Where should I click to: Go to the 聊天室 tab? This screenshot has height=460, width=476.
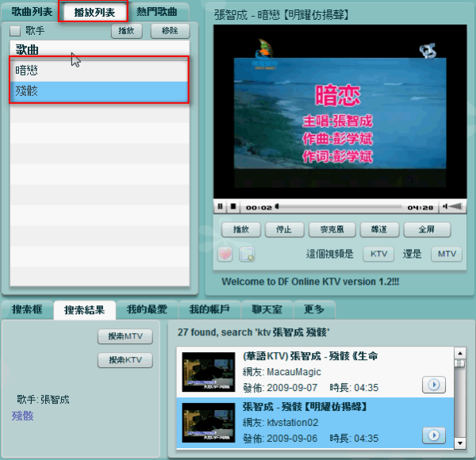(x=267, y=309)
